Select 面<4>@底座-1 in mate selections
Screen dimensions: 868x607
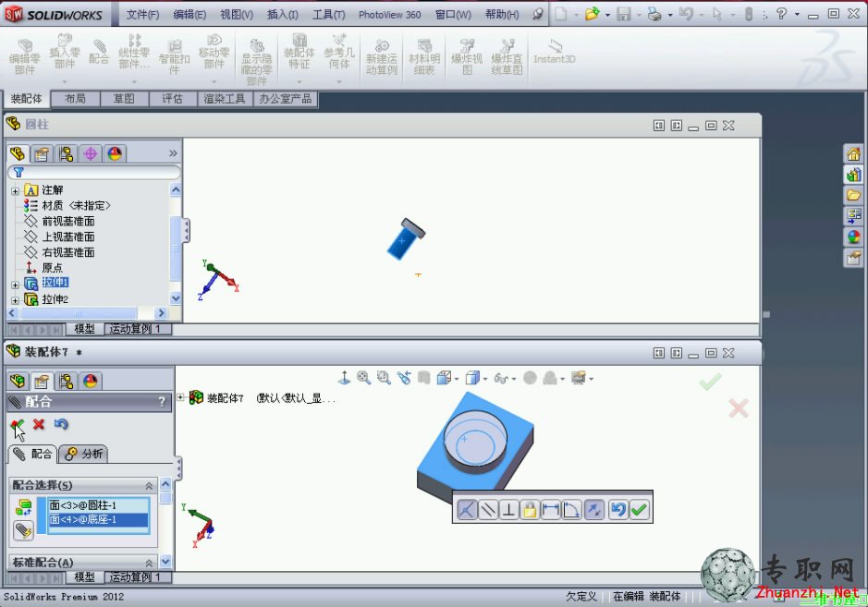coord(98,519)
